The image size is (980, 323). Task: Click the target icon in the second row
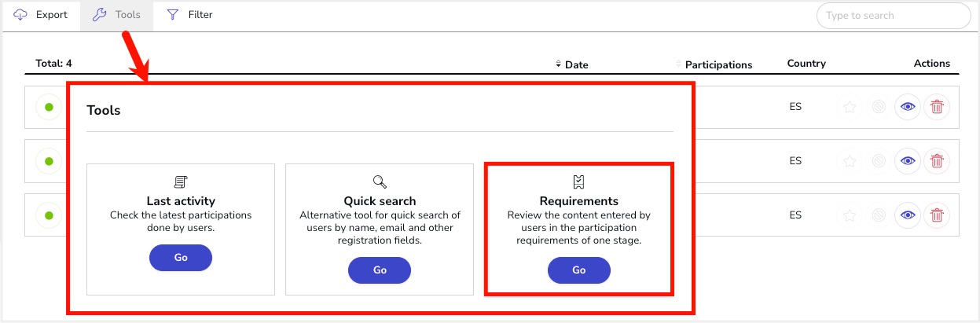pyautogui.click(x=879, y=161)
